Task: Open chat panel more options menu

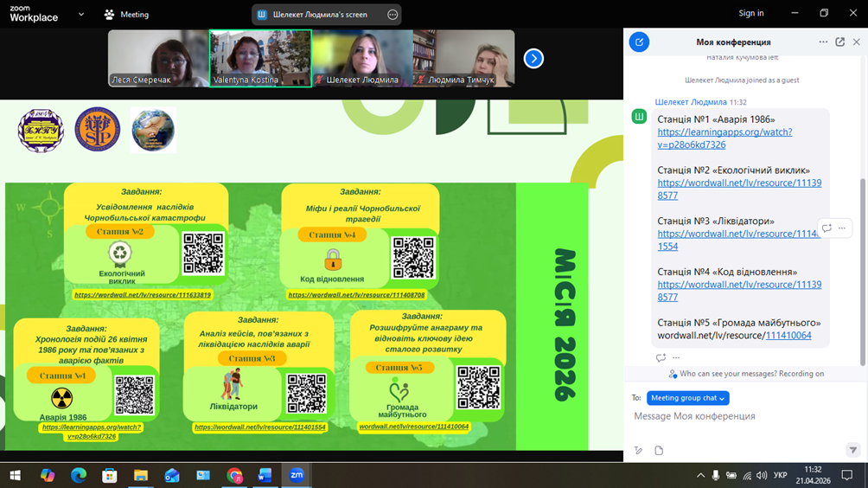Action: pos(823,42)
